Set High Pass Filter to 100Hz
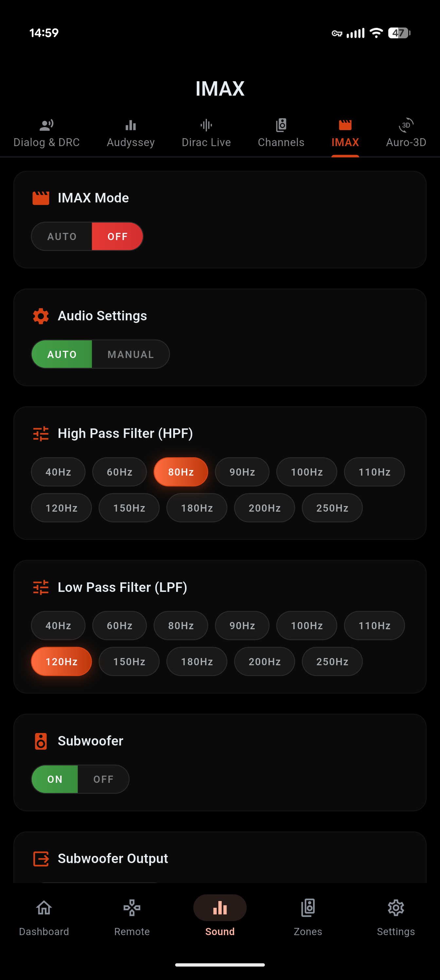This screenshot has height=980, width=440. [306, 472]
